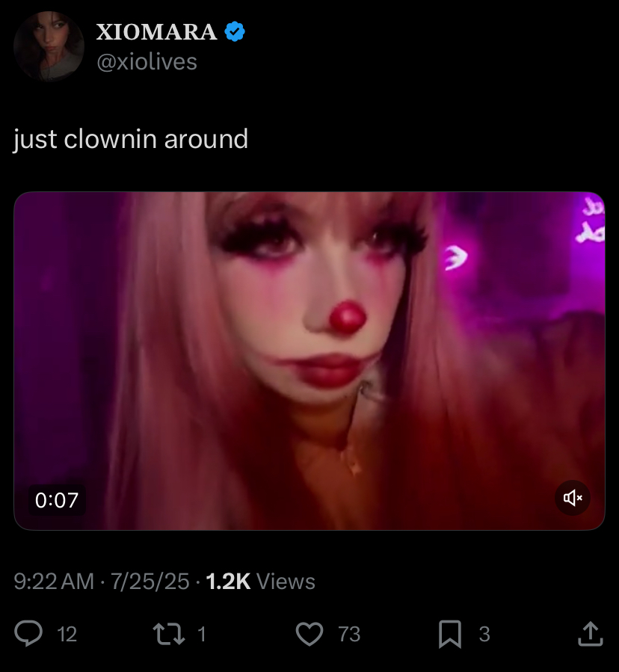Bookmark the post with bookmark icon
The image size is (619, 672).
[x=450, y=634]
